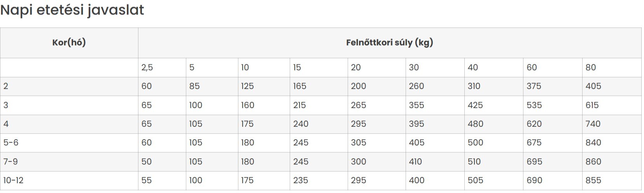Screen dimensions: 644x193
Task: Click value 260 in the 2-month row
Action: [x=416, y=86]
